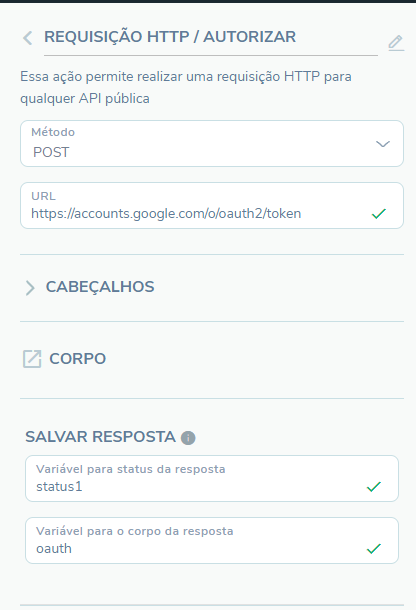Click the CABEÇALHOS heading
This screenshot has height=610, width=416.
(x=100, y=287)
